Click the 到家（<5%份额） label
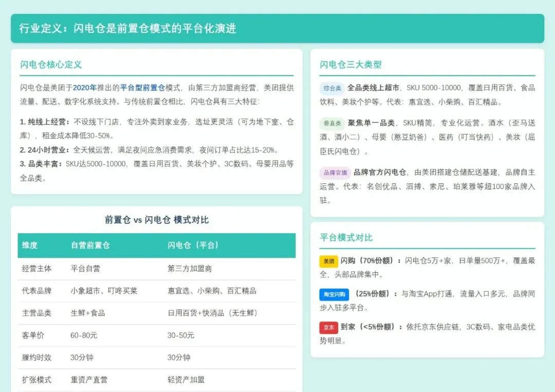 tap(372, 327)
